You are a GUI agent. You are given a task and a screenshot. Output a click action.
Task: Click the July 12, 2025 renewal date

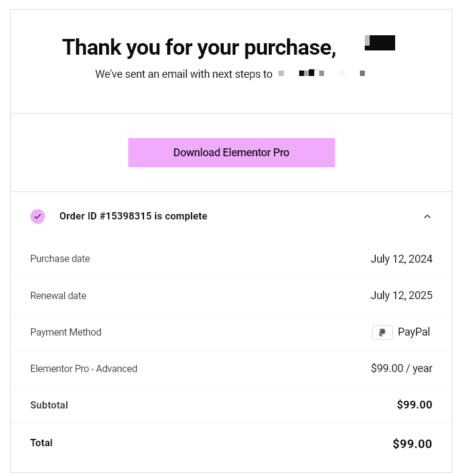click(401, 295)
